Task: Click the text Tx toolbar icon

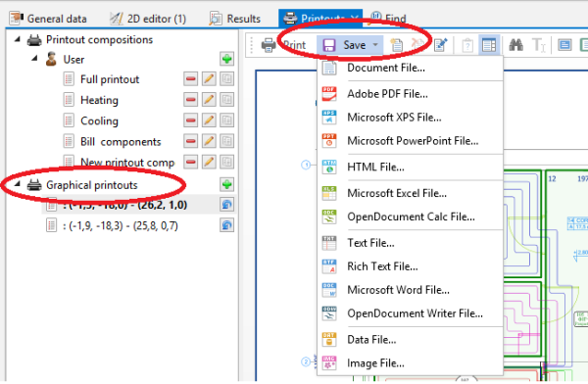Action: [x=539, y=45]
